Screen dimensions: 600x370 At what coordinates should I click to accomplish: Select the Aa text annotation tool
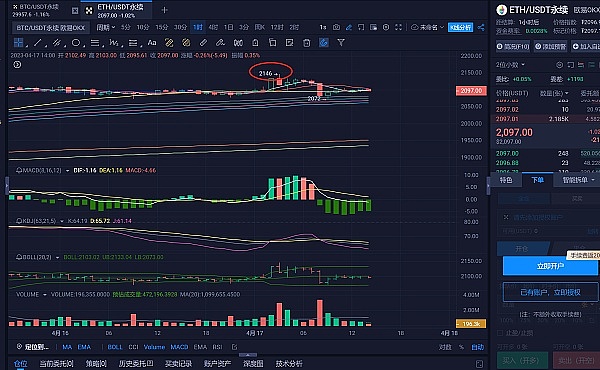pos(152,43)
